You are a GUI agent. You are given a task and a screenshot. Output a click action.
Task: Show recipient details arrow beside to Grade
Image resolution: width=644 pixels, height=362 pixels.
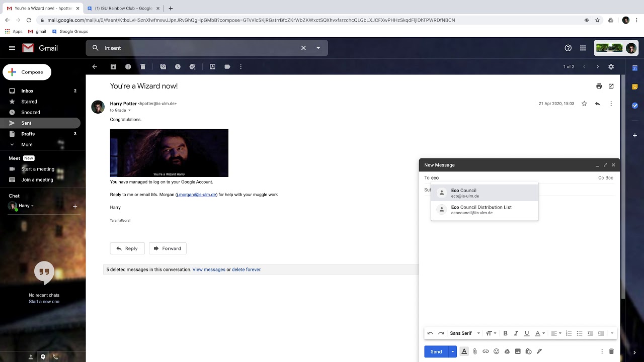pos(129,110)
